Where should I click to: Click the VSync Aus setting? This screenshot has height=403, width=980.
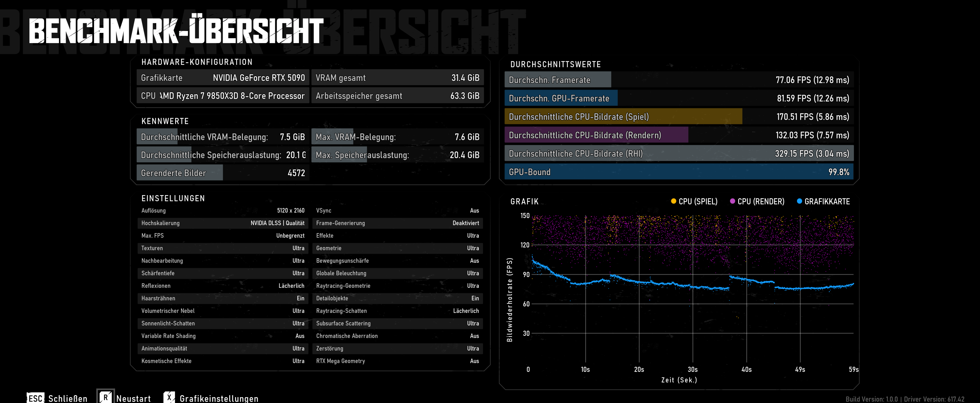(398, 210)
